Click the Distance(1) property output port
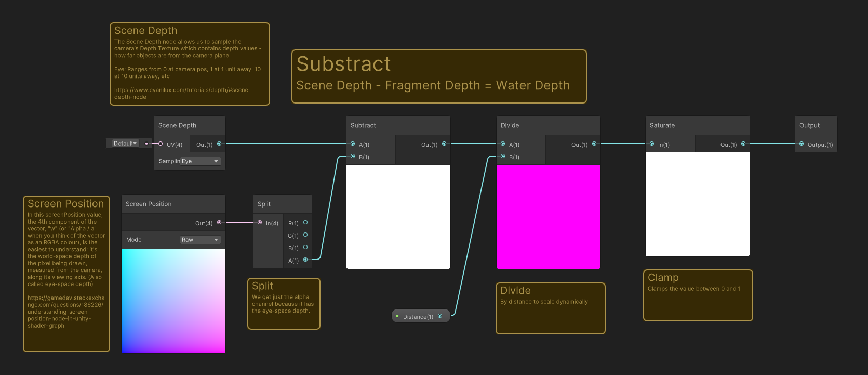 click(x=440, y=316)
